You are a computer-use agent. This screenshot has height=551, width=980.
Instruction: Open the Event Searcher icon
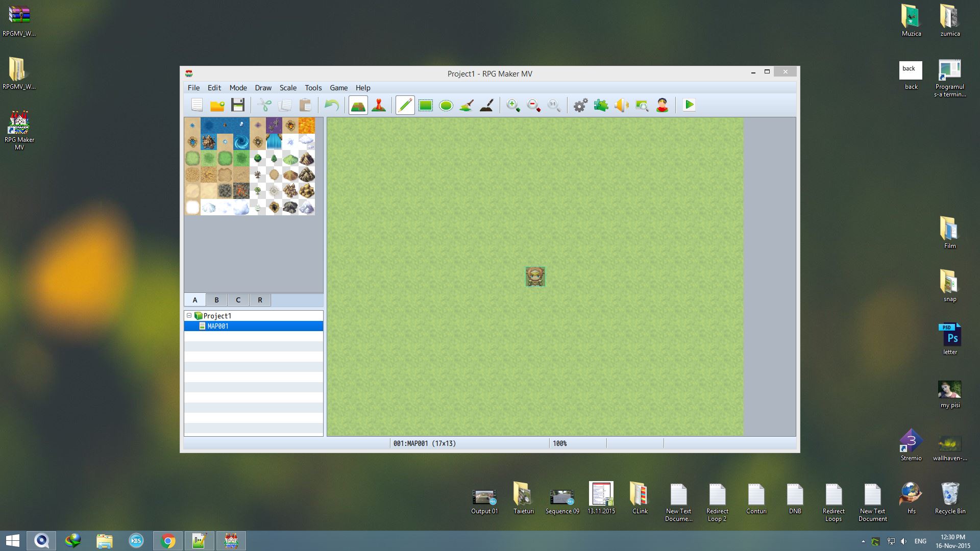[642, 105]
